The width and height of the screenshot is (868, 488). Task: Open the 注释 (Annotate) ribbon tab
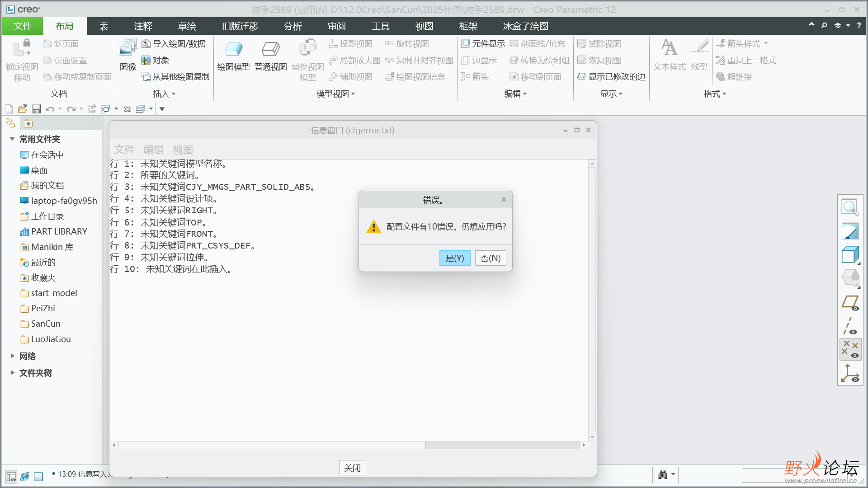(143, 26)
